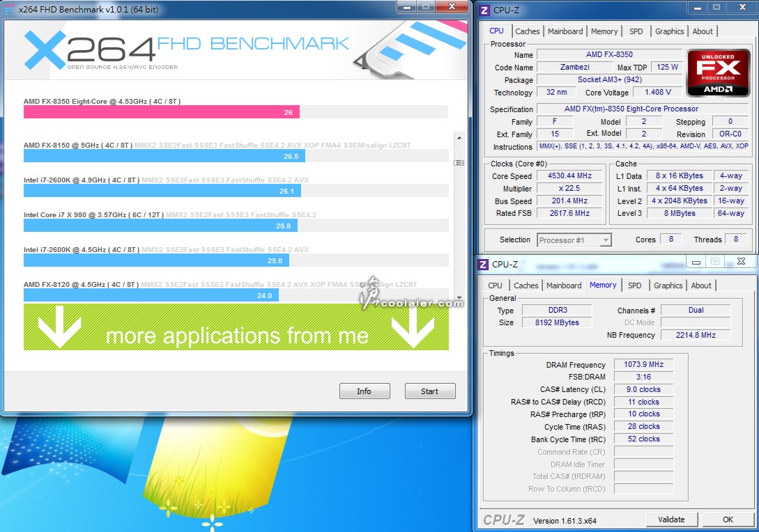Click the Cycle Time (tRAS) value 28 clocks
Screen dimensions: 759x532
643,427
